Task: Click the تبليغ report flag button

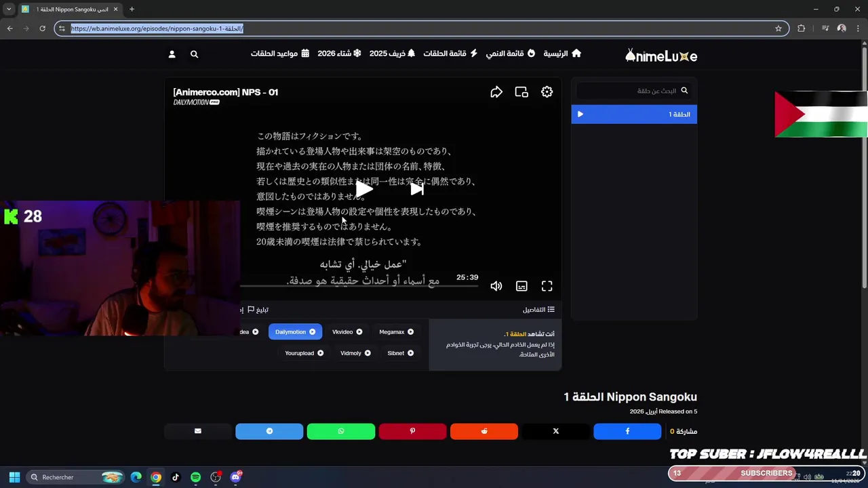Action: click(258, 310)
